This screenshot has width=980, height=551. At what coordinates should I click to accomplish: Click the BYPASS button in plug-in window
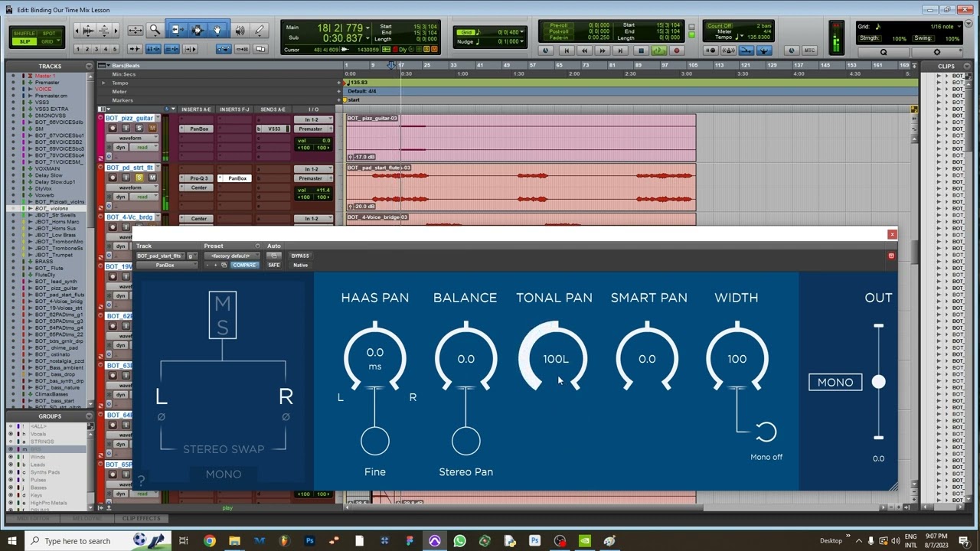tap(301, 256)
